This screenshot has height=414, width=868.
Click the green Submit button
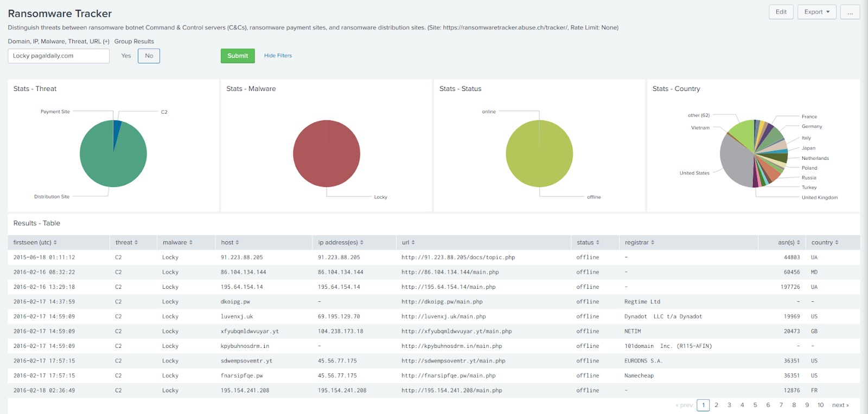pyautogui.click(x=238, y=56)
